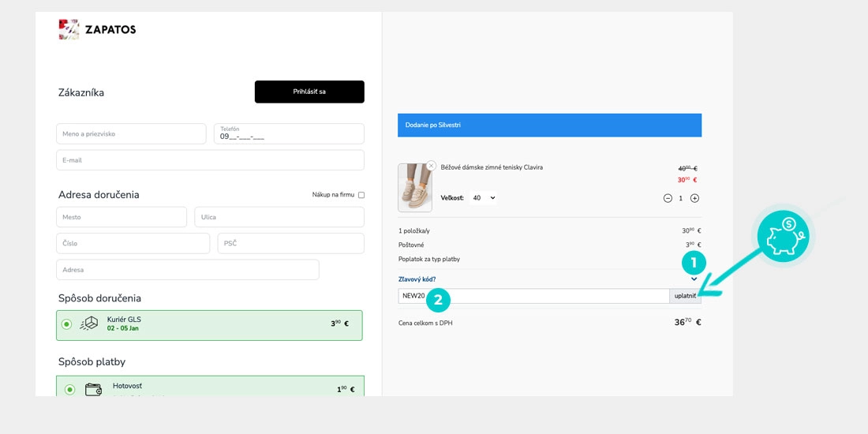Open the Prihlásiť sa login button

coord(309,92)
